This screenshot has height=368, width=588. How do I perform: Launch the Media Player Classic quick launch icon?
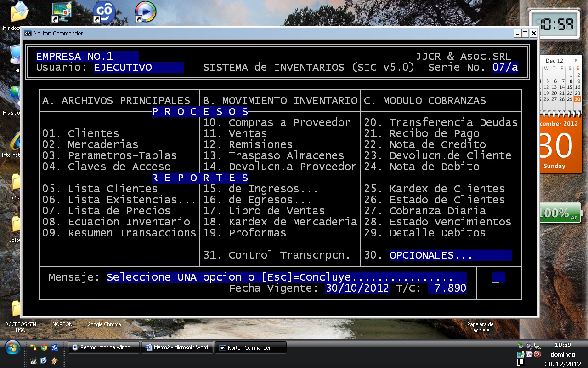pos(34,361)
